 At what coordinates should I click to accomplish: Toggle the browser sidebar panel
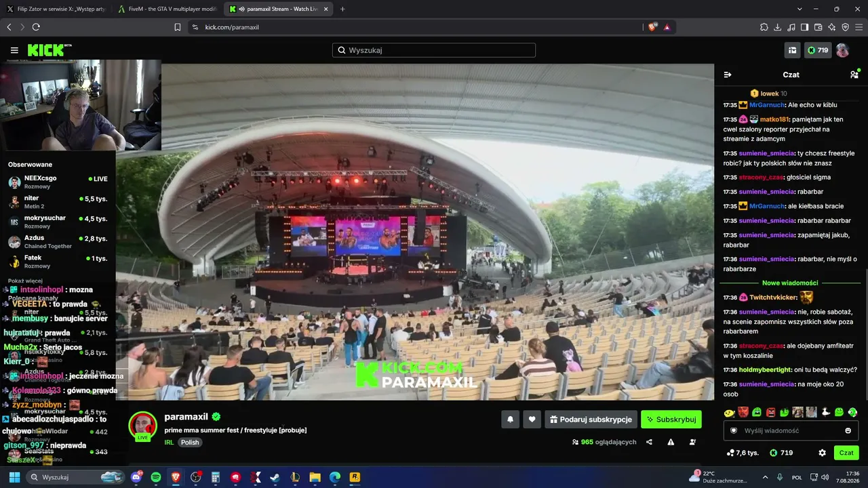[804, 27]
